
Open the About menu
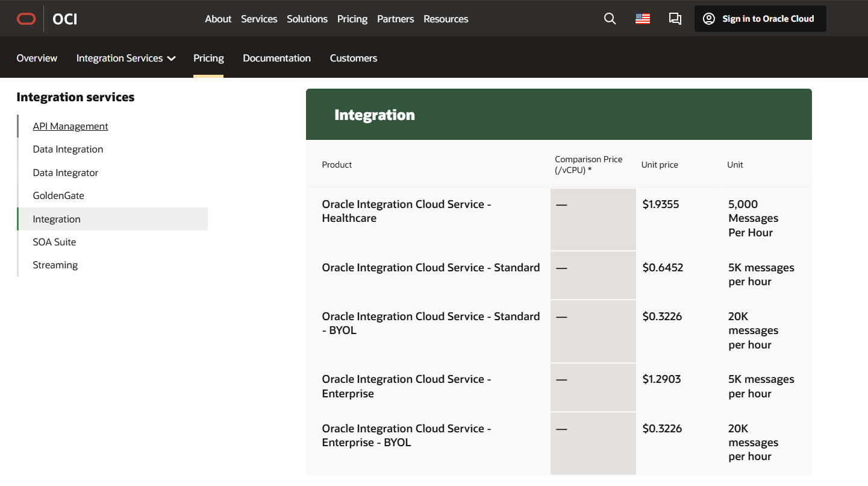tap(217, 19)
